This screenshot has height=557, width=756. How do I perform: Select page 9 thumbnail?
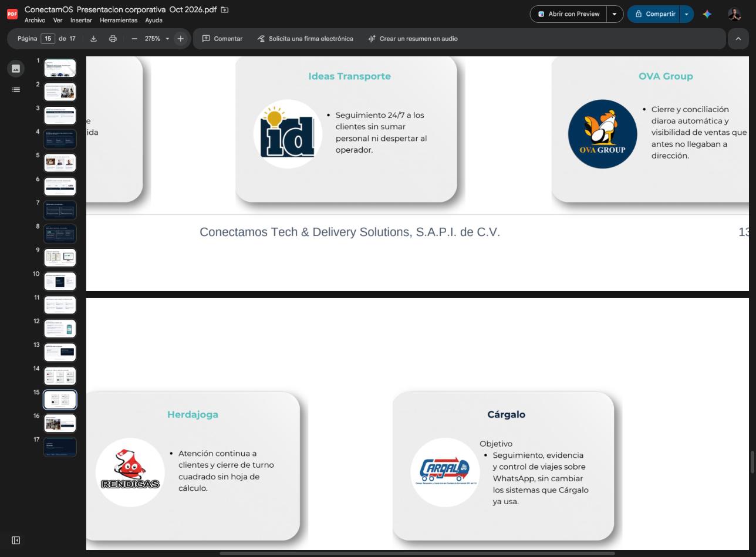tap(60, 257)
